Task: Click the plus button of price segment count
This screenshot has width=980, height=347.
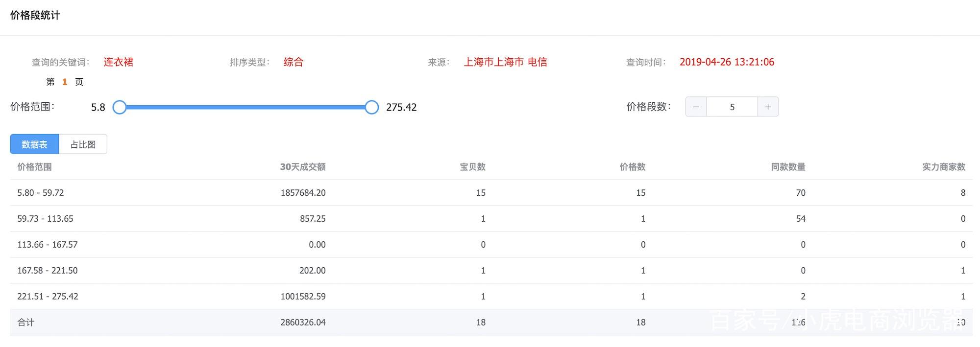Action: coord(768,107)
